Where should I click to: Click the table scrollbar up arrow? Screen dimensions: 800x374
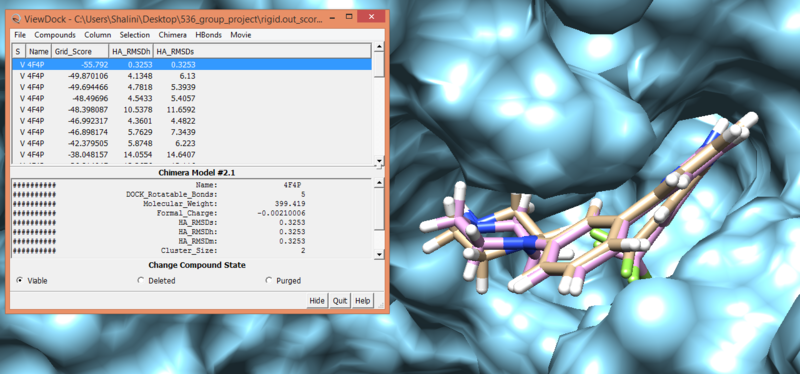coord(379,47)
